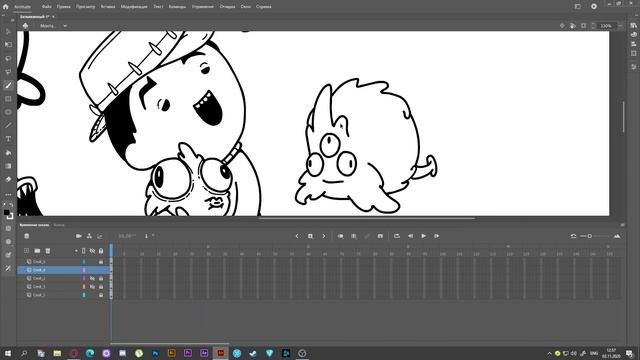Select the Временная шкала tab
The image size is (640, 360).
coord(34,225)
